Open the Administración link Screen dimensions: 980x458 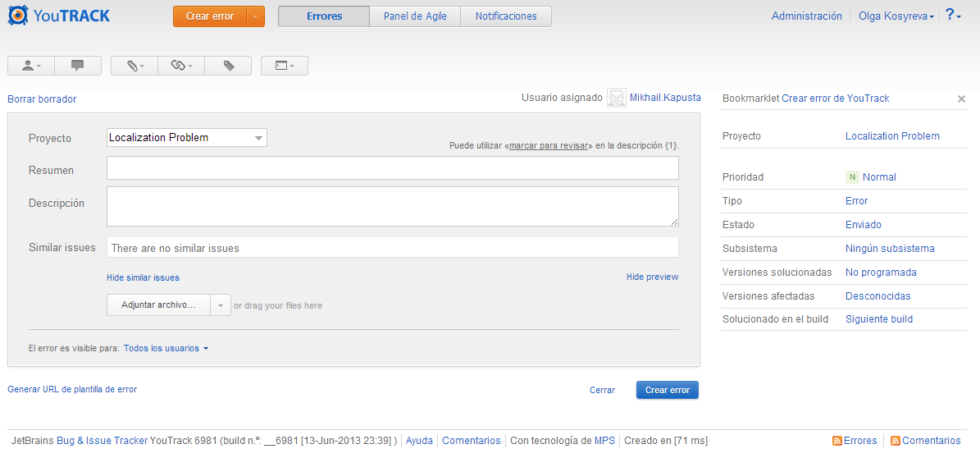[807, 16]
